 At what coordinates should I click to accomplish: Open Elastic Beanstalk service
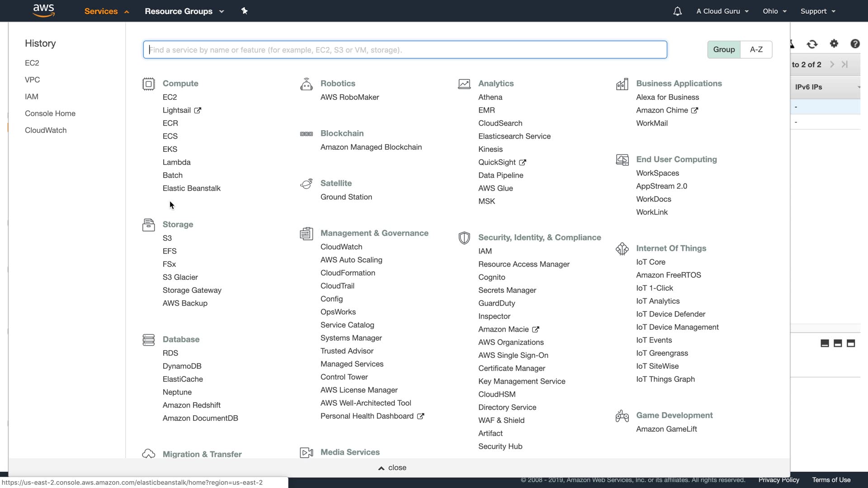tap(192, 188)
